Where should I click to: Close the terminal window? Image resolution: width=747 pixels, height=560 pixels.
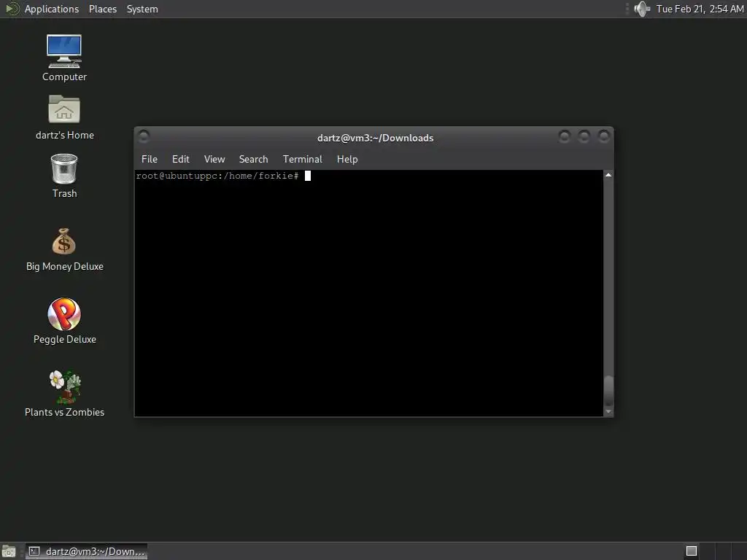(603, 136)
